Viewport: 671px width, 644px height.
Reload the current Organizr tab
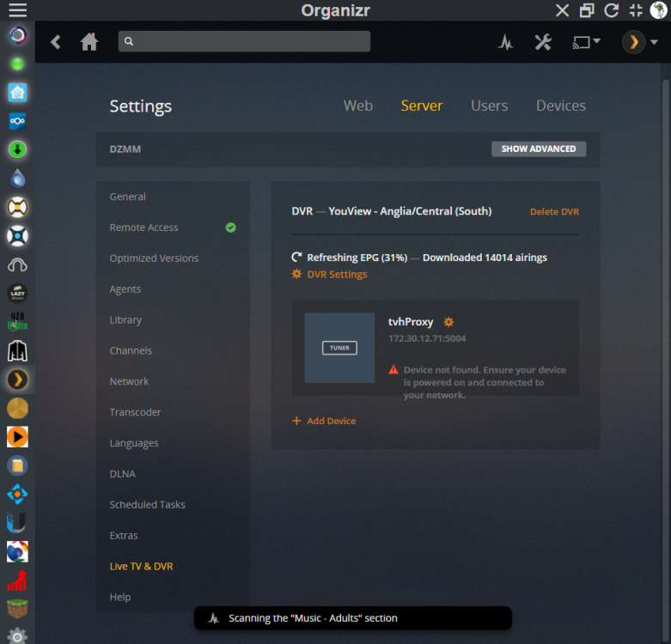(x=612, y=9)
